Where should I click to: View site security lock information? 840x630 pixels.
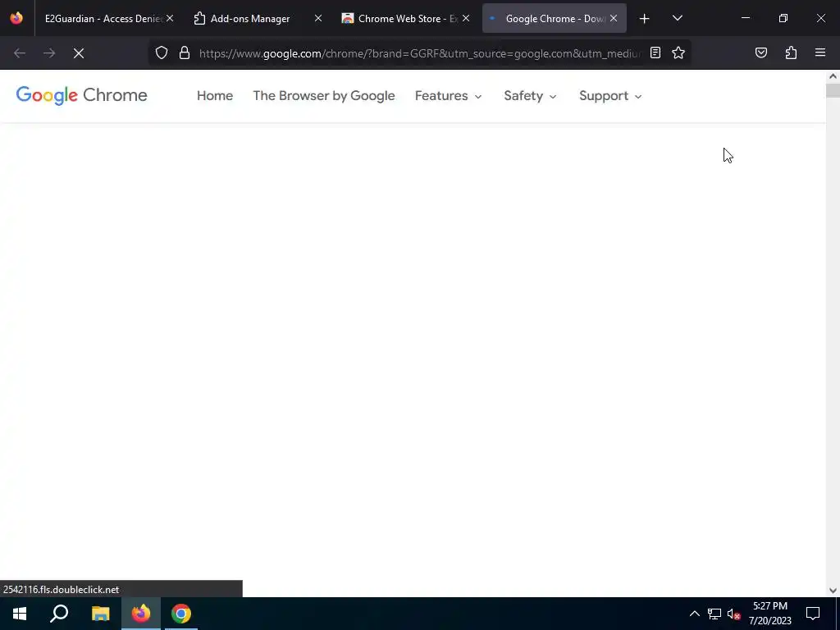click(x=185, y=52)
